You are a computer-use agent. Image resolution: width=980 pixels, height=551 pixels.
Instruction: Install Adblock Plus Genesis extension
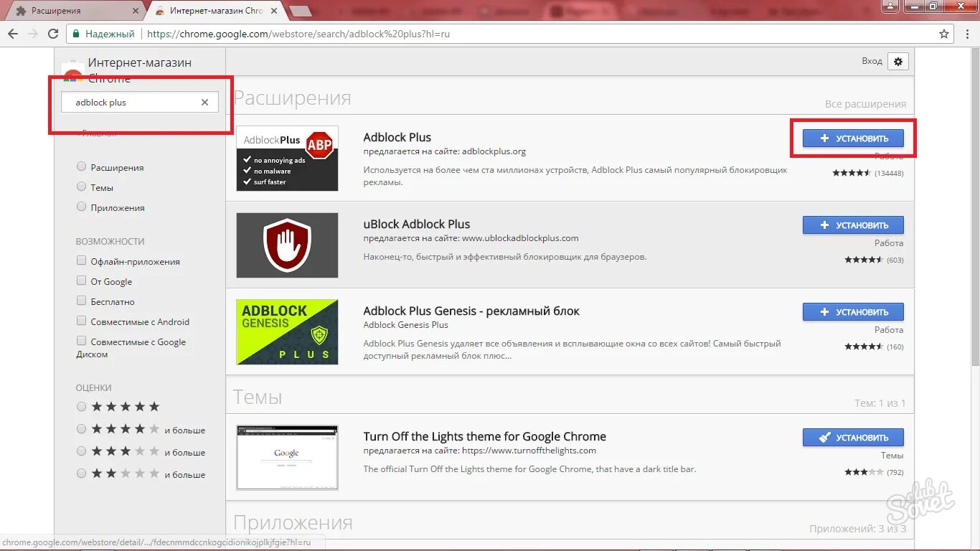[853, 312]
